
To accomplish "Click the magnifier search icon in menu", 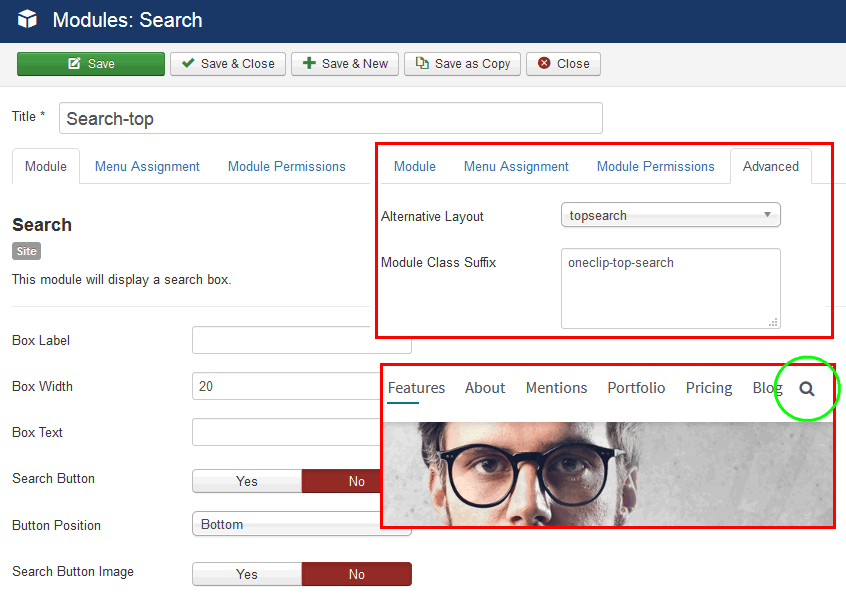I will (x=807, y=389).
